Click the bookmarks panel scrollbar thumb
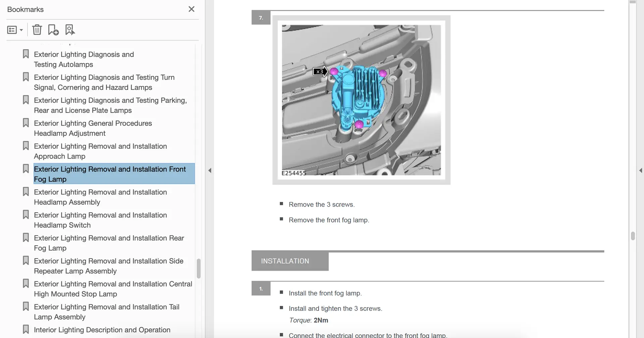This screenshot has height=338, width=644. pyautogui.click(x=199, y=268)
